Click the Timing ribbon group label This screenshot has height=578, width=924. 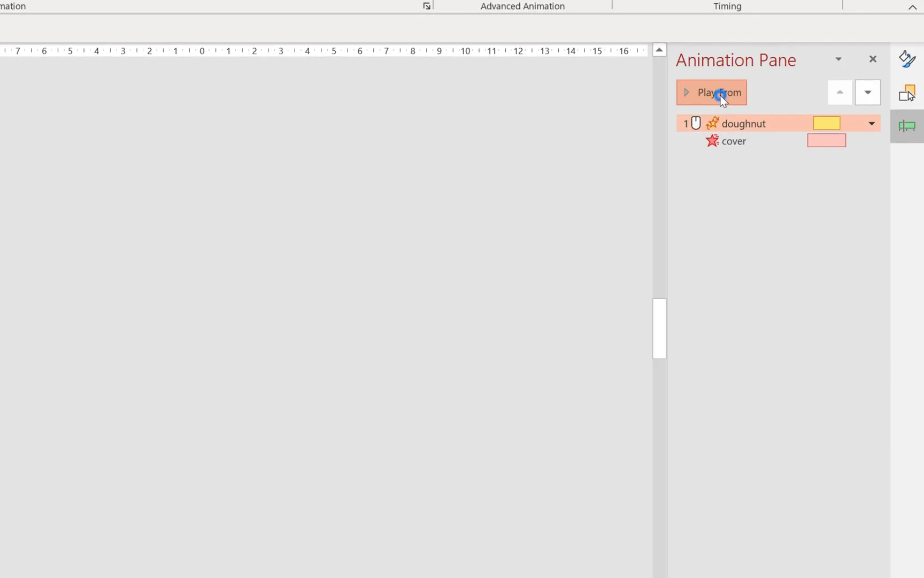(x=727, y=6)
